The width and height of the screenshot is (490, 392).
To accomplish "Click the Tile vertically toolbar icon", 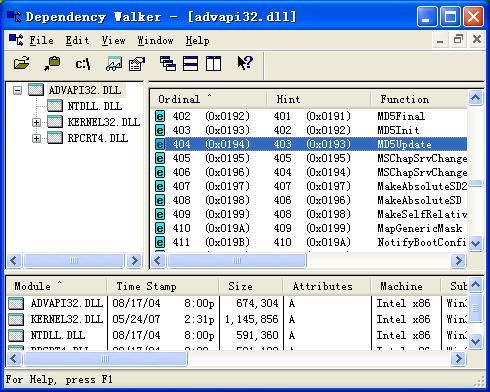I will pyautogui.click(x=213, y=63).
